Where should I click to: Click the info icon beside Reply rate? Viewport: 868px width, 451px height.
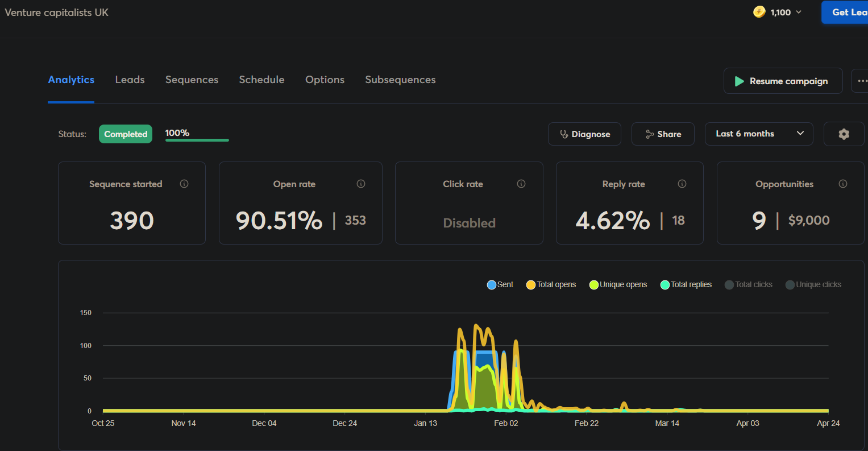682,184
